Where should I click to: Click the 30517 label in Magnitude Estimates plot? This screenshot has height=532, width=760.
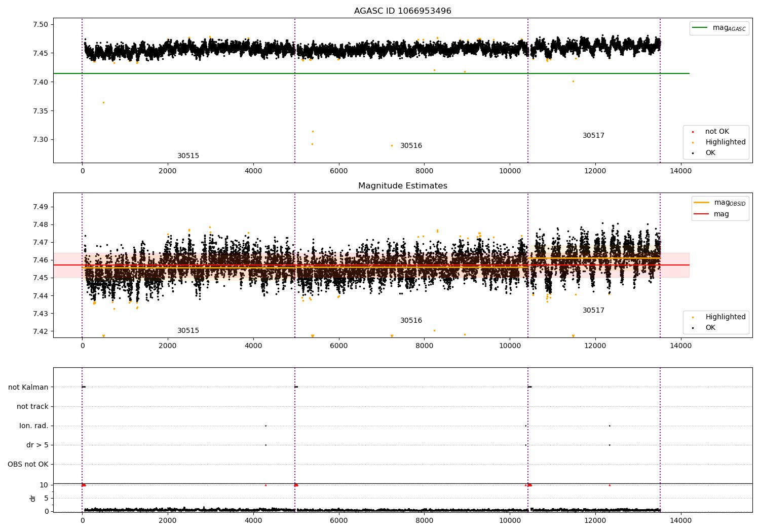pos(593,311)
